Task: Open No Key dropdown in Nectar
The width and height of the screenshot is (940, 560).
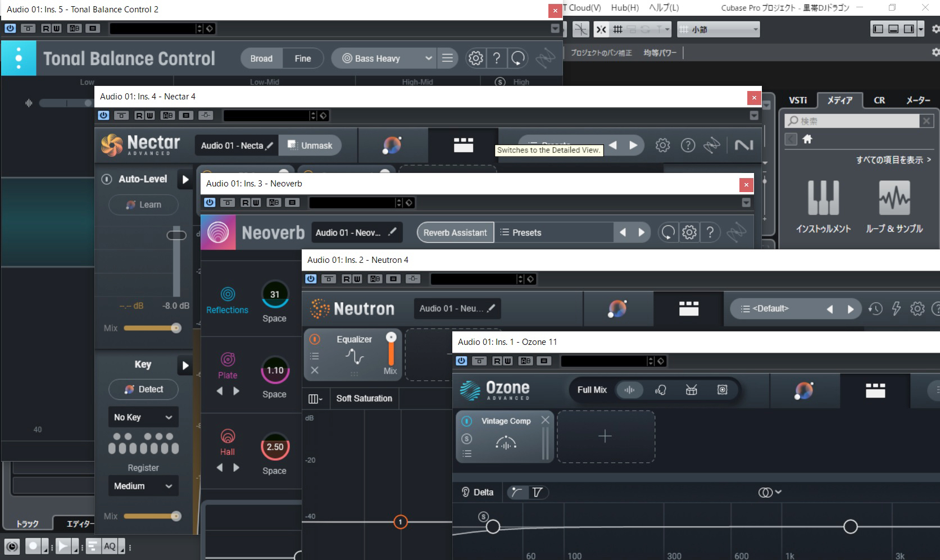Action: pyautogui.click(x=143, y=417)
